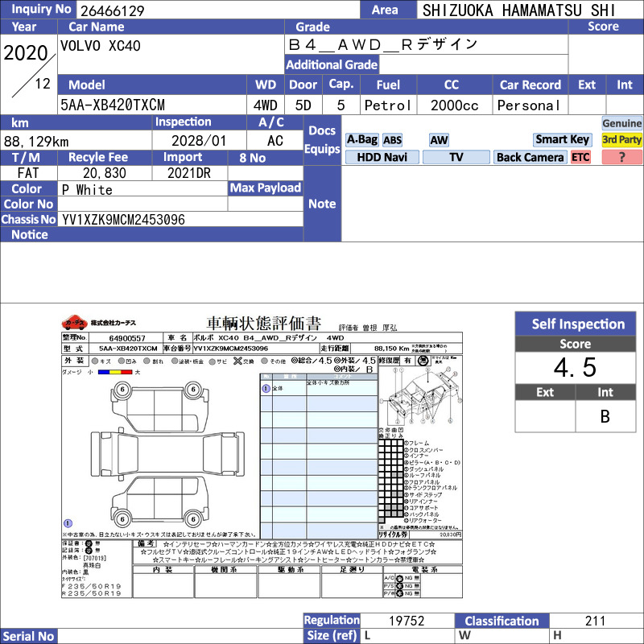Click the Self Inspection header
This screenshot has width=644, height=644.
click(x=576, y=324)
